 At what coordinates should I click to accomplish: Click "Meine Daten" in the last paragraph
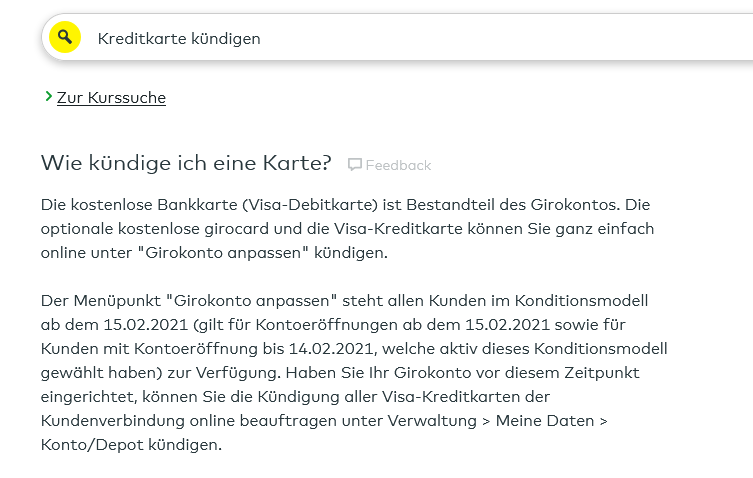pyautogui.click(x=550, y=420)
